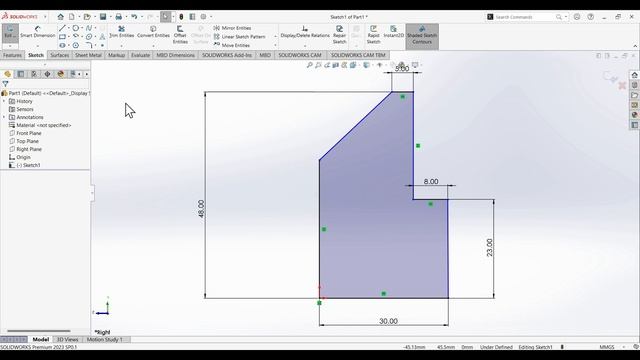This screenshot has width=640, height=360.
Task: Click Linear Sketch Pattern
Action: pyautogui.click(x=239, y=37)
